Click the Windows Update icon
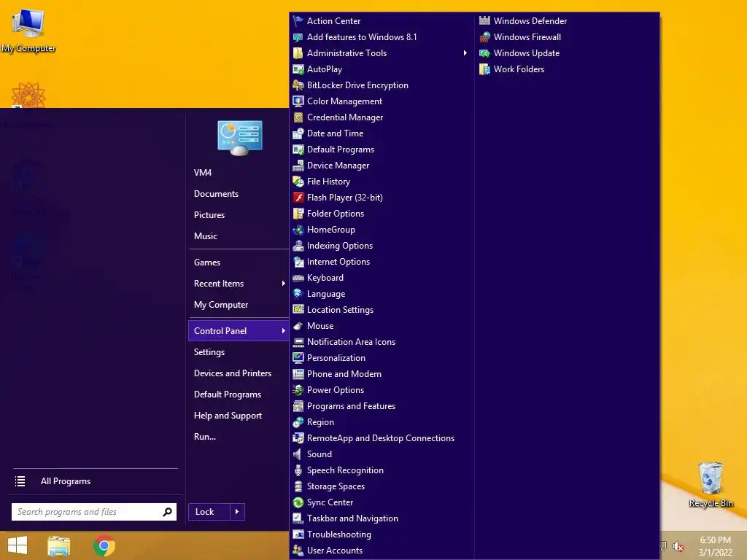The image size is (747, 560). [484, 53]
